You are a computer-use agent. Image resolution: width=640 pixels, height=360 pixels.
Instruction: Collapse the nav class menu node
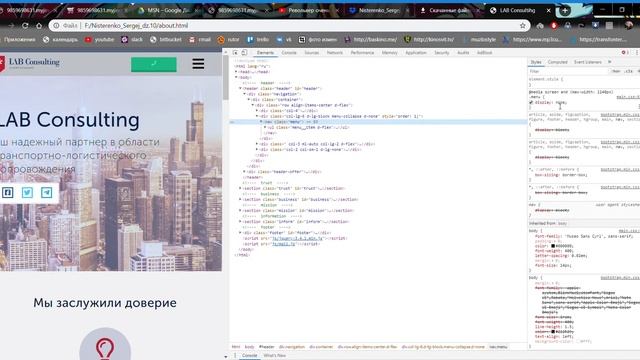(261, 122)
